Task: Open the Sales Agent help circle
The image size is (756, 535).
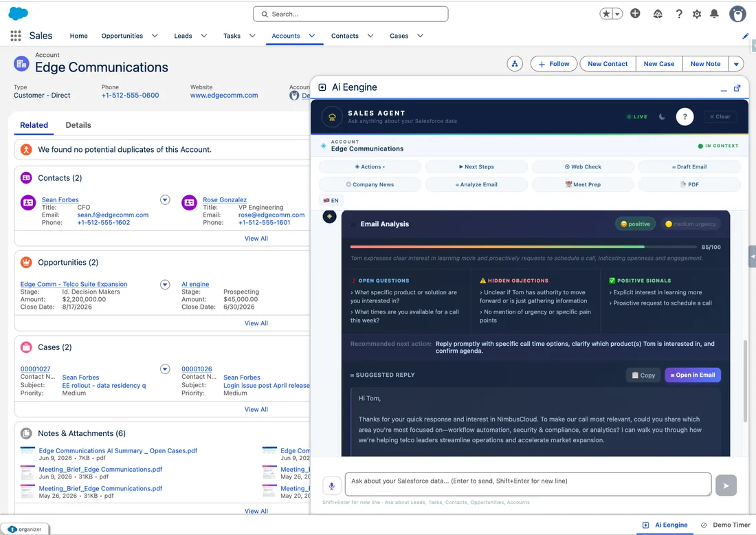Action: pos(685,116)
